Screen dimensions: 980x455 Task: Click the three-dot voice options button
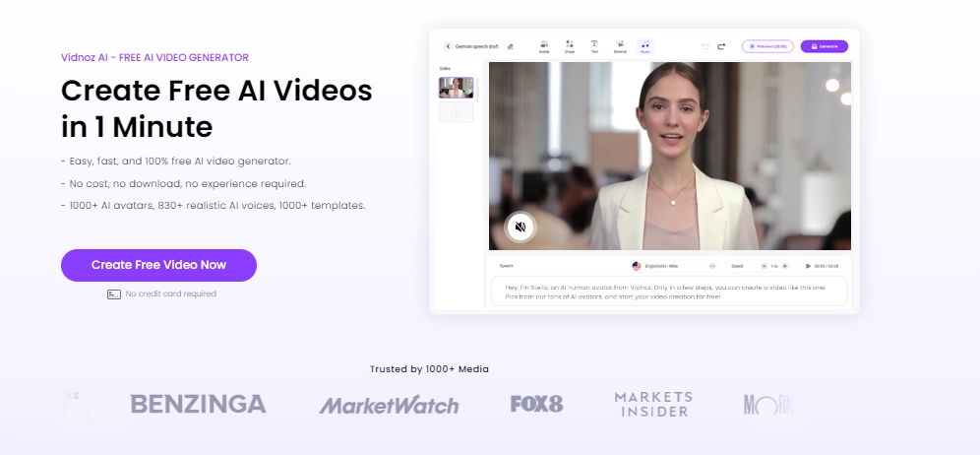(x=712, y=266)
